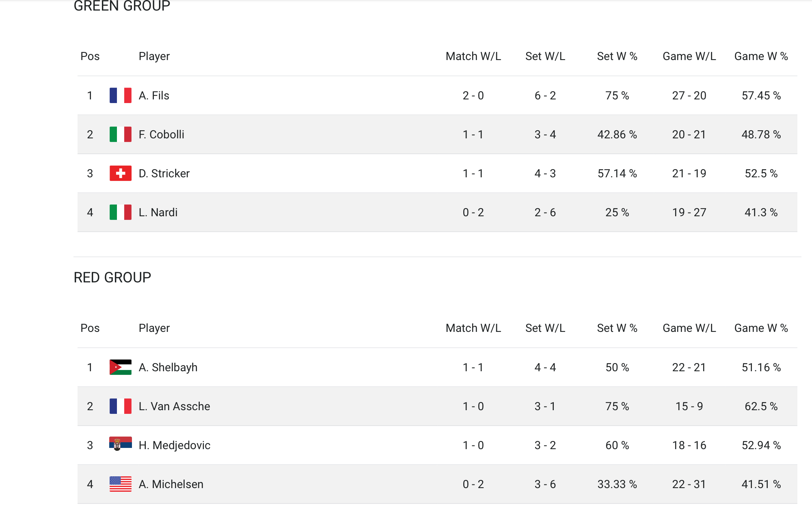The width and height of the screenshot is (812, 510).
Task: Select D. Stricker player name
Action: point(164,173)
